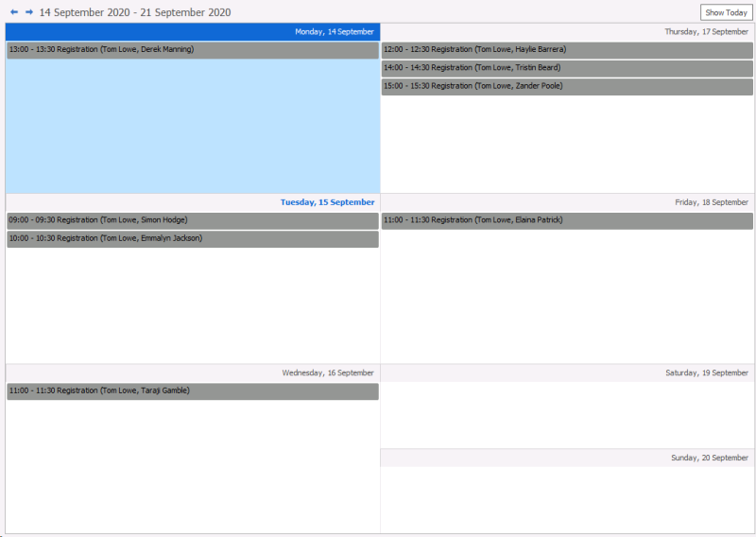
Task: Select the 10:00 Emmalyn Jackson appointment
Action: pyautogui.click(x=193, y=239)
